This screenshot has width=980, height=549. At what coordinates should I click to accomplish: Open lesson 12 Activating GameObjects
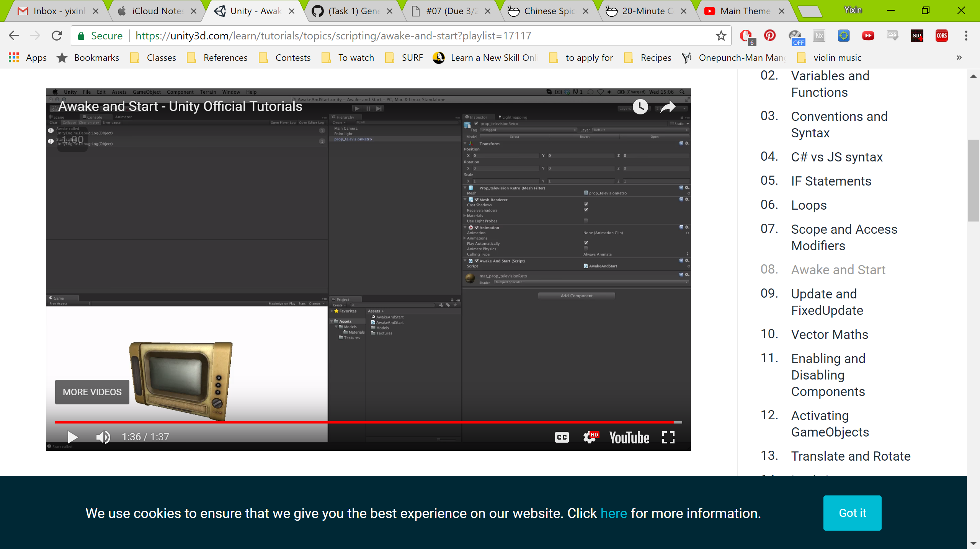[x=830, y=424]
